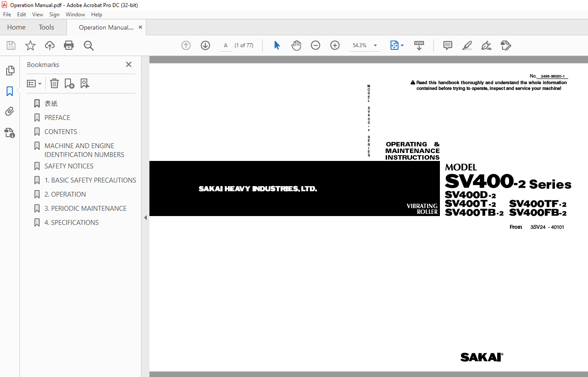Select 1. BASIC SAFETY PRECAUTIONS bookmark

[x=90, y=180]
